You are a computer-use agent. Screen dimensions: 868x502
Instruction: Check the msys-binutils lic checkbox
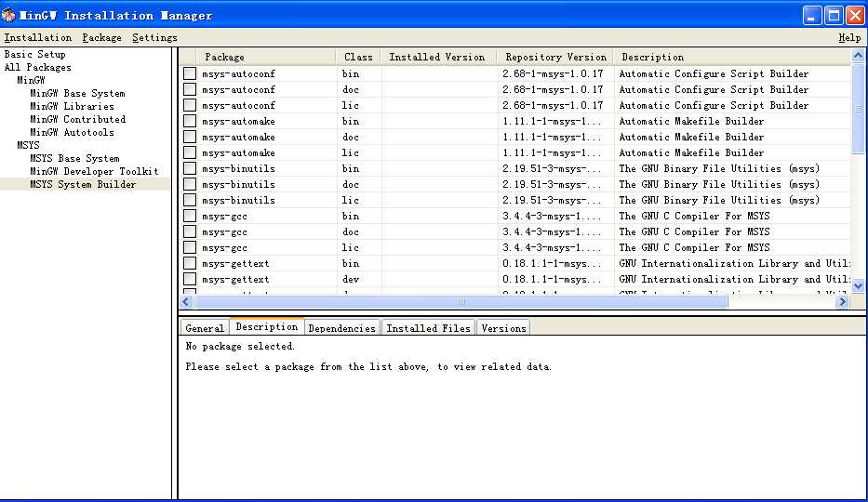tap(190, 200)
